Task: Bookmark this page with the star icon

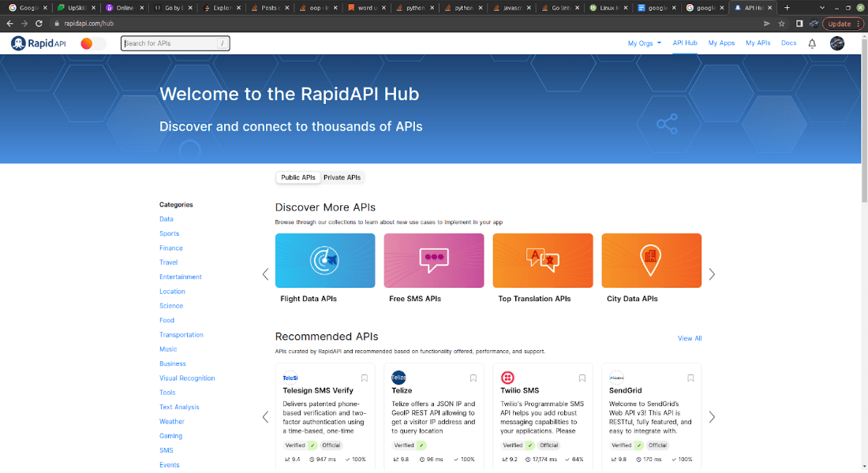Action: pyautogui.click(x=782, y=24)
